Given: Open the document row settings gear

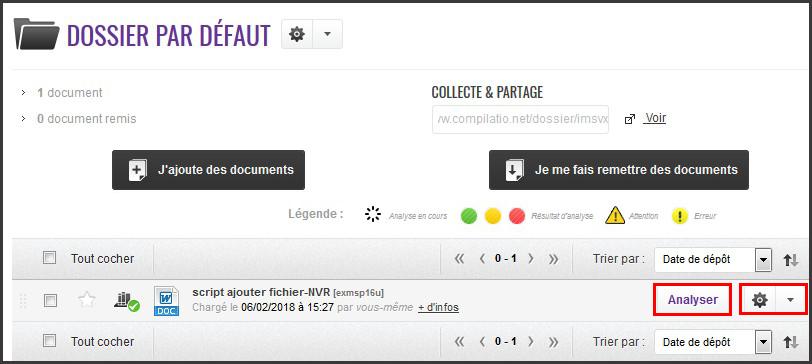Looking at the screenshot, I should (760, 299).
